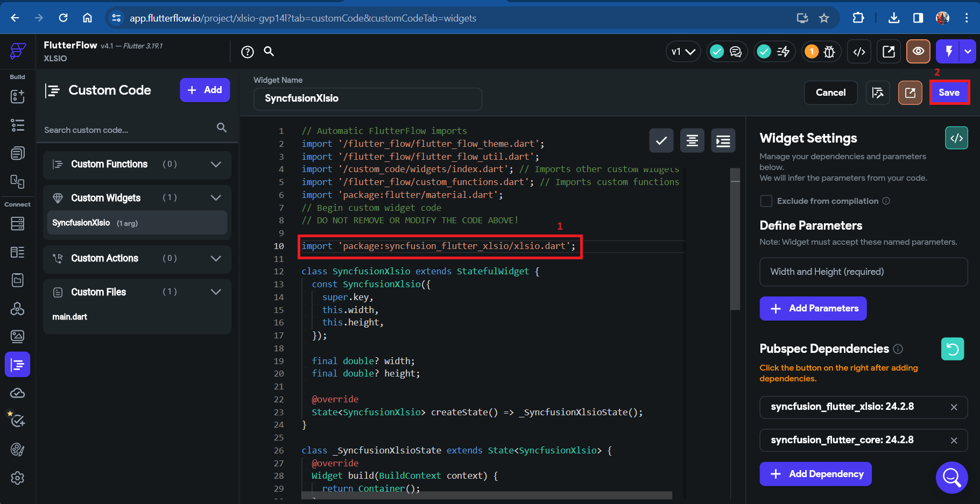
Task: Open the App State icon in sidebar
Action: click(x=18, y=280)
